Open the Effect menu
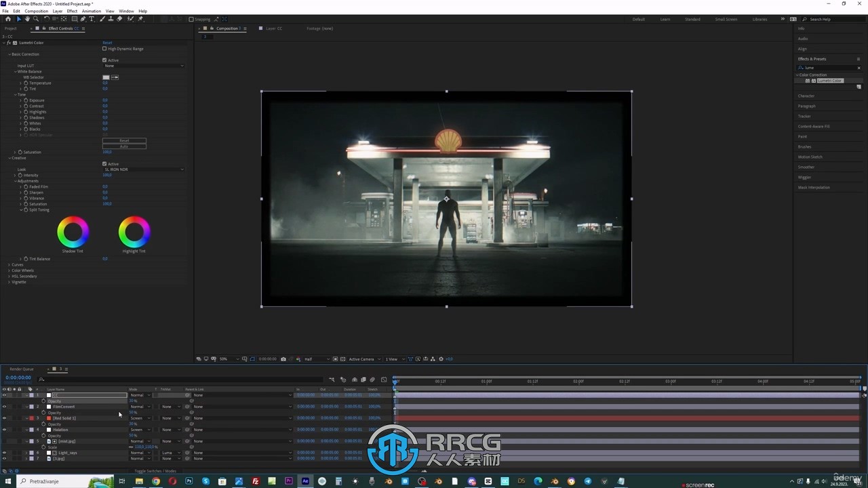868x488 pixels. [72, 11]
